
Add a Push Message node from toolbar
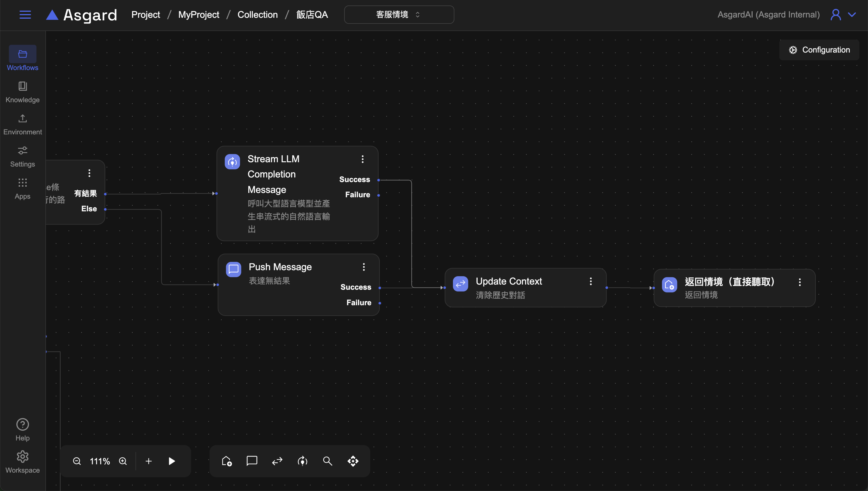252,461
